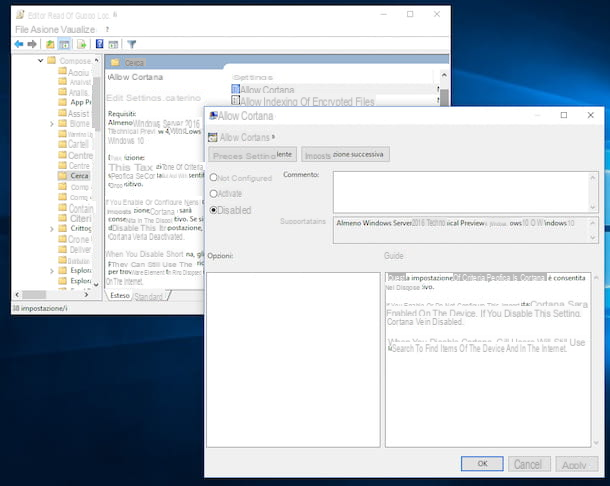Select the Centre tree item below Cartell

(x=75, y=155)
